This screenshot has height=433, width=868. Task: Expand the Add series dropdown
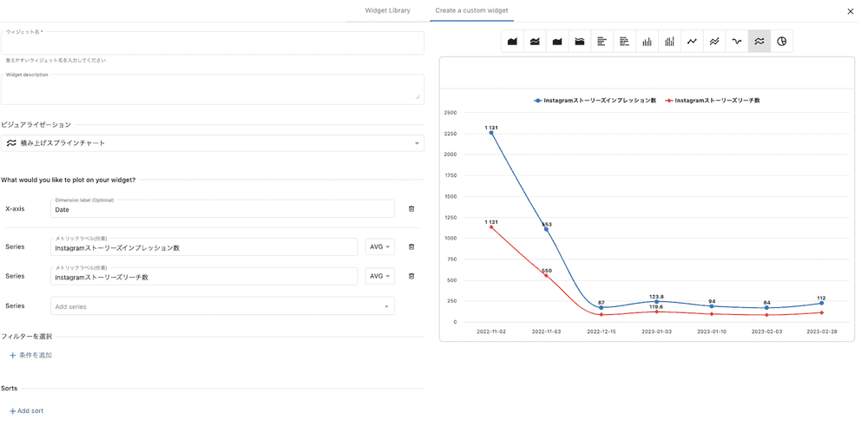[x=222, y=306]
